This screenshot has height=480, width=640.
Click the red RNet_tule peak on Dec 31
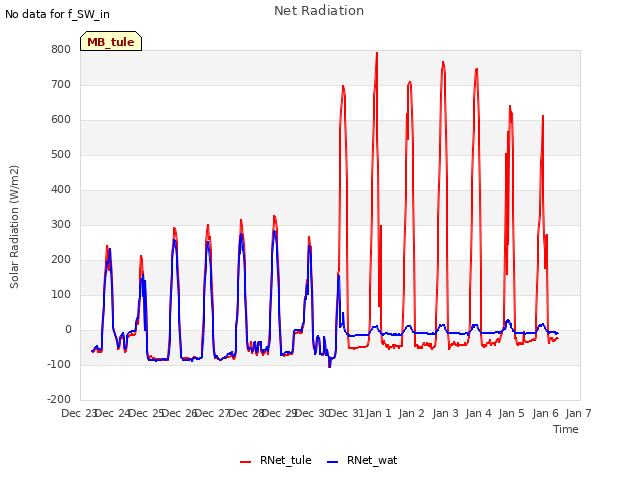click(343, 86)
